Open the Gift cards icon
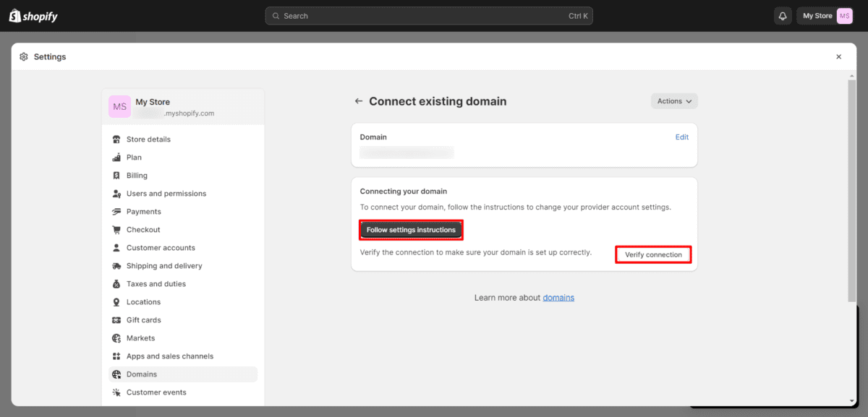868x417 pixels. (x=116, y=319)
